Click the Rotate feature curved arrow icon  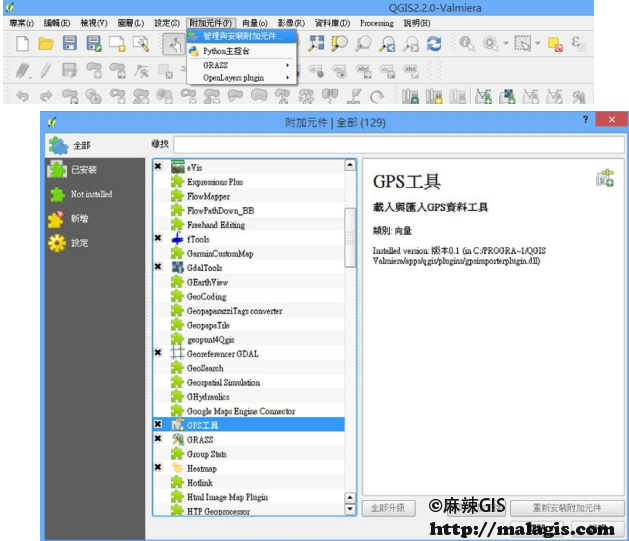click(x=377, y=96)
